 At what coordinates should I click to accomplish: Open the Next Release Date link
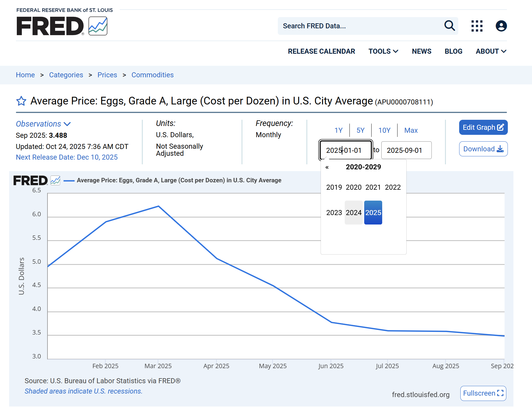point(67,157)
